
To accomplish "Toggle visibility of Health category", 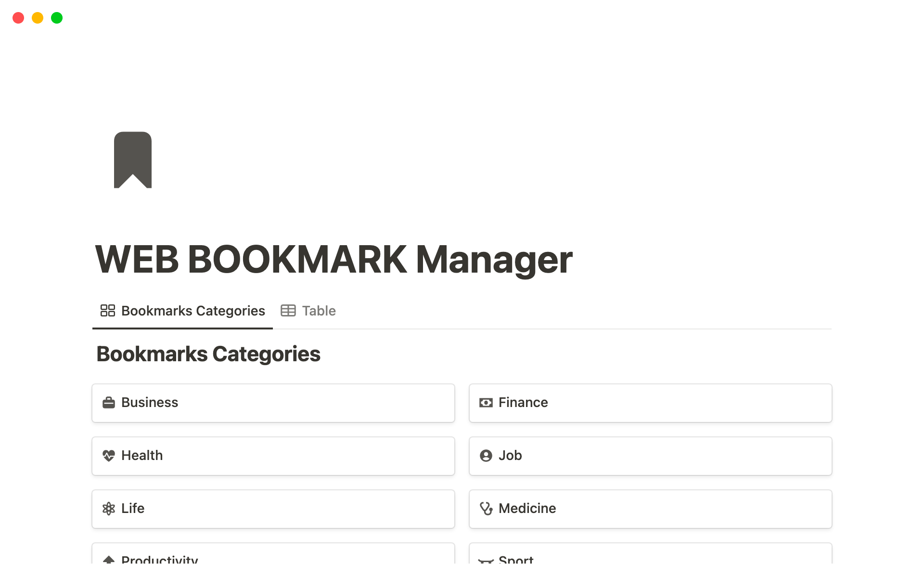I will (273, 456).
